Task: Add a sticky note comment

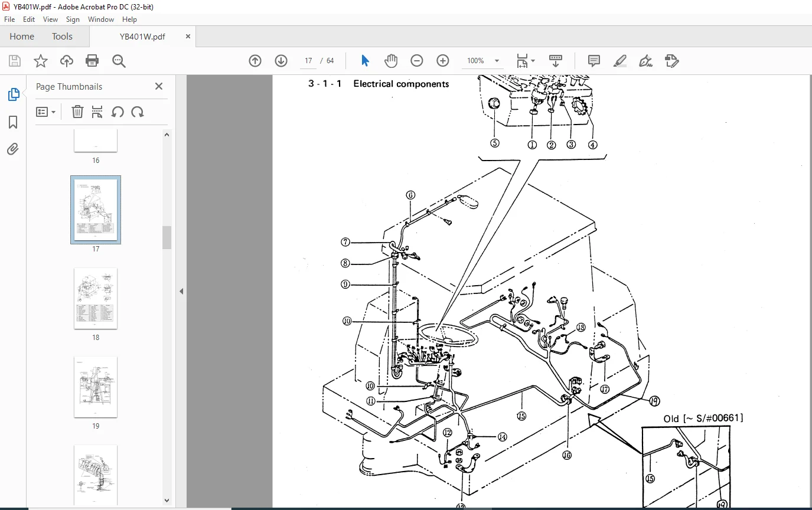Action: tap(594, 61)
